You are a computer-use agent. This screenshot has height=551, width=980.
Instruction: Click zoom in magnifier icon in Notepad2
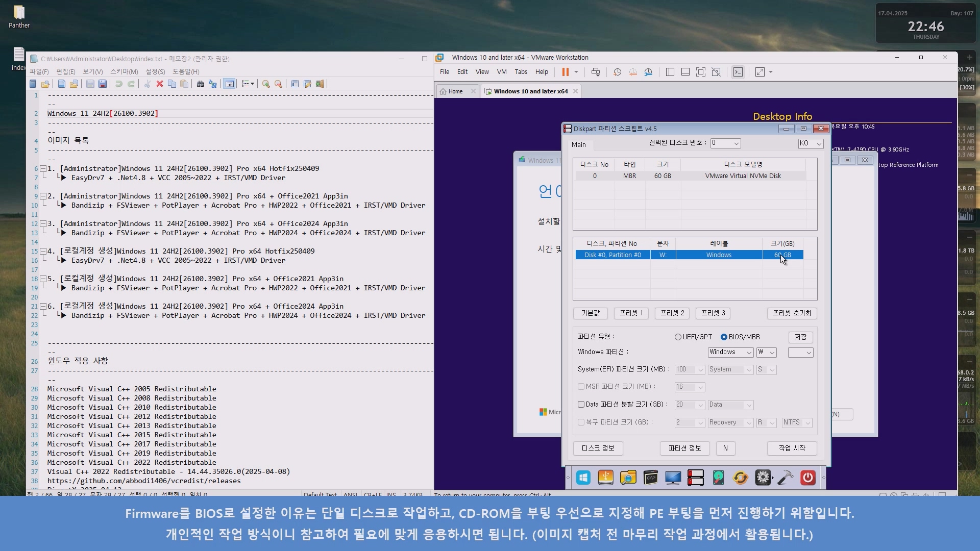266,84
